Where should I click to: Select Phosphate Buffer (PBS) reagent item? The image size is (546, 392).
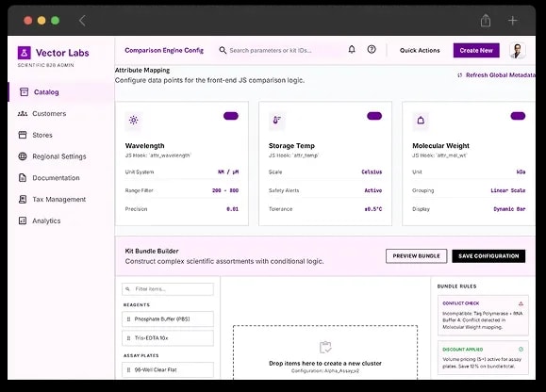pos(168,318)
